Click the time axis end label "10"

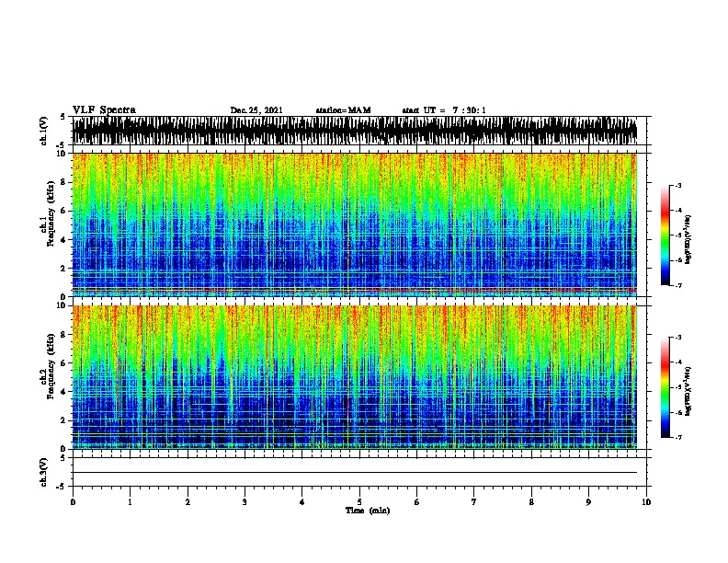[x=646, y=502]
